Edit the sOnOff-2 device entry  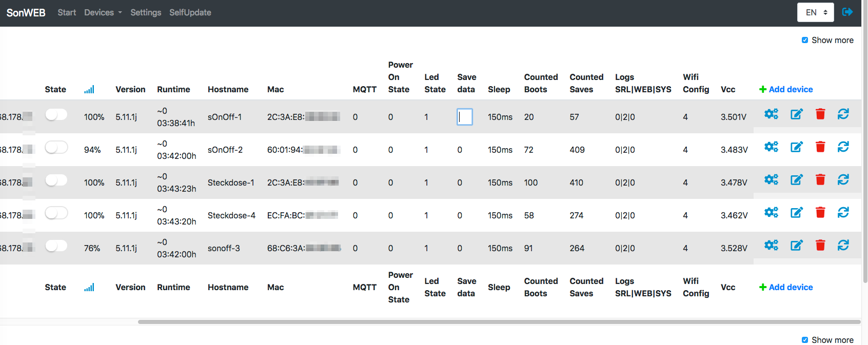(x=796, y=147)
